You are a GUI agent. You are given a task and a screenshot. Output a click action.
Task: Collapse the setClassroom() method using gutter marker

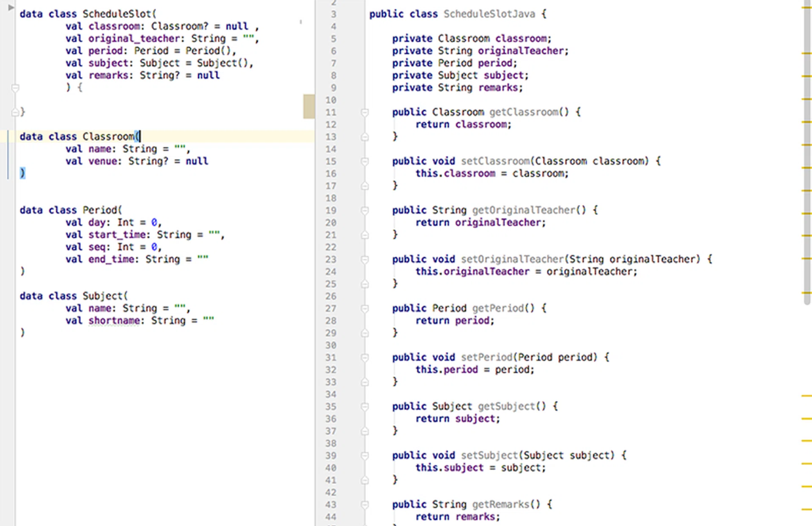pos(365,161)
